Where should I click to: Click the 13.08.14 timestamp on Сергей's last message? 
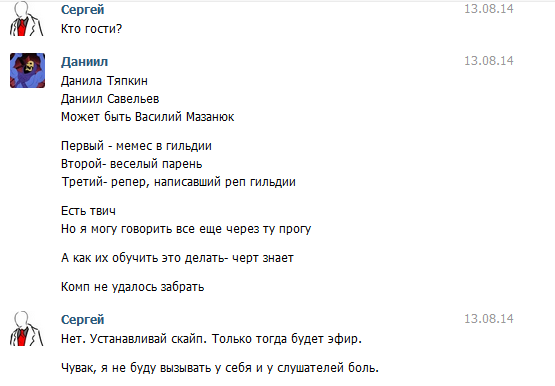(x=488, y=319)
